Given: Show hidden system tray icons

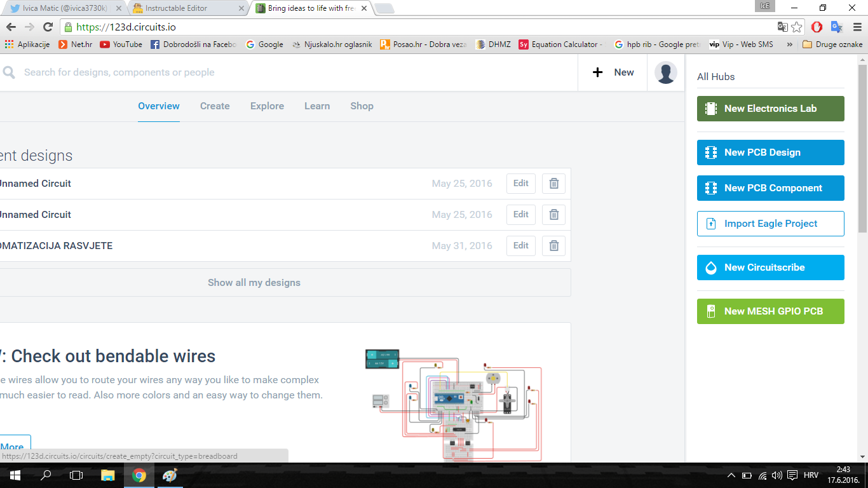Looking at the screenshot, I should [x=731, y=475].
